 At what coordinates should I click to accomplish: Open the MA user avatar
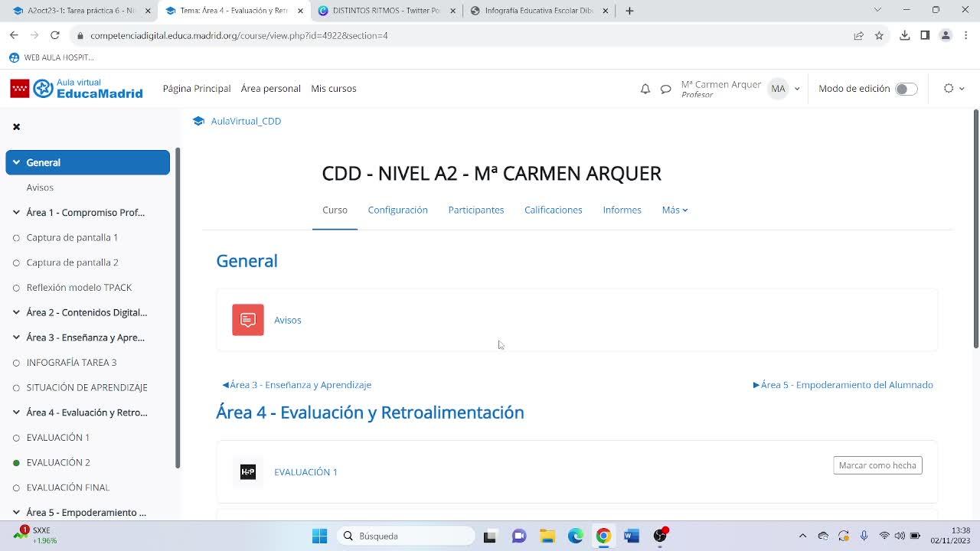[778, 89]
